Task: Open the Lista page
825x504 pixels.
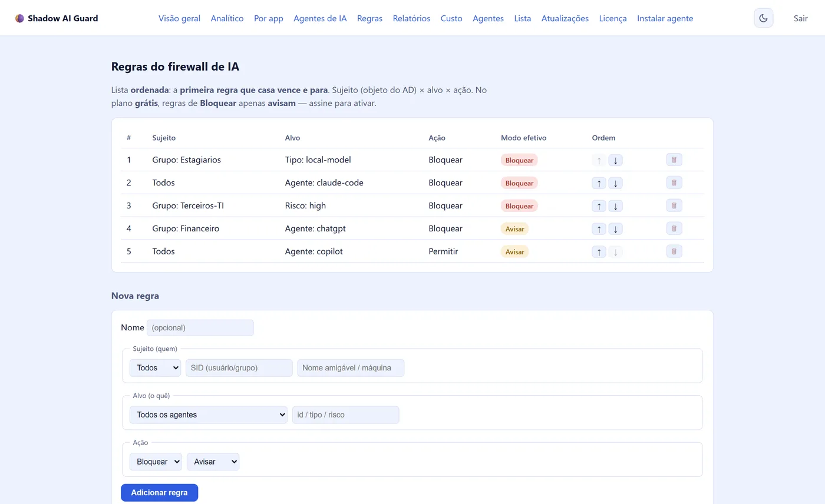Action: pyautogui.click(x=523, y=18)
